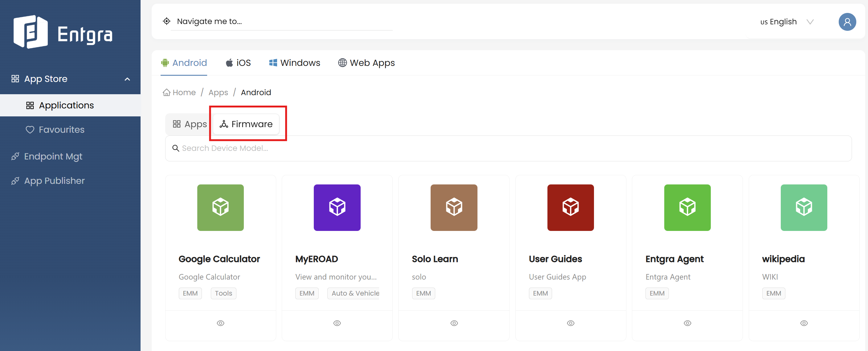View User Guides via eye icon
The width and height of the screenshot is (868, 351).
tap(571, 323)
